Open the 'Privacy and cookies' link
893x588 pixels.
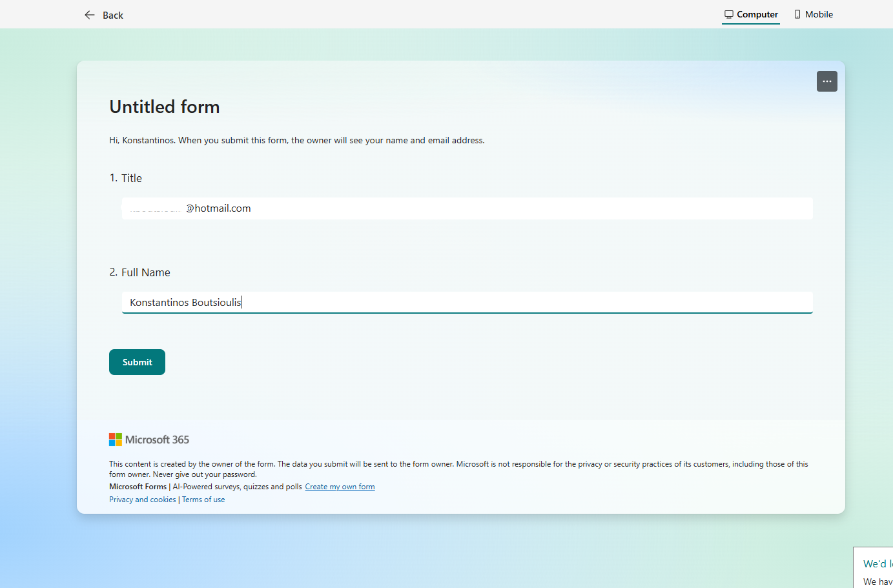pos(142,500)
